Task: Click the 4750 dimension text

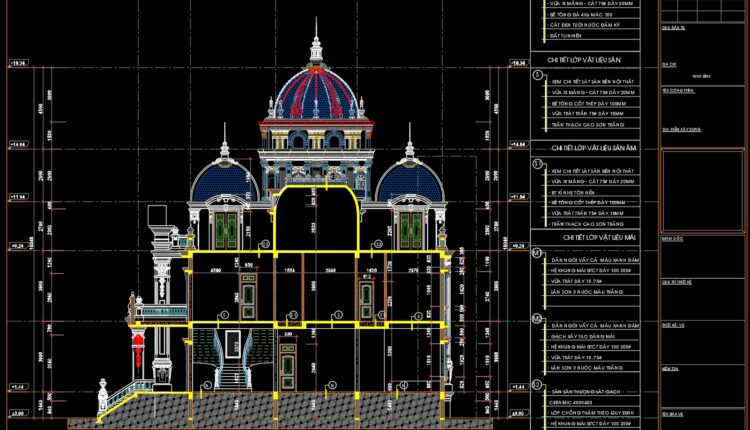Action: (216, 270)
